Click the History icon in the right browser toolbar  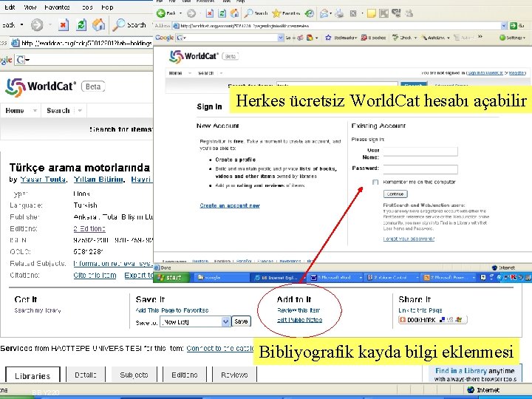[x=309, y=13]
